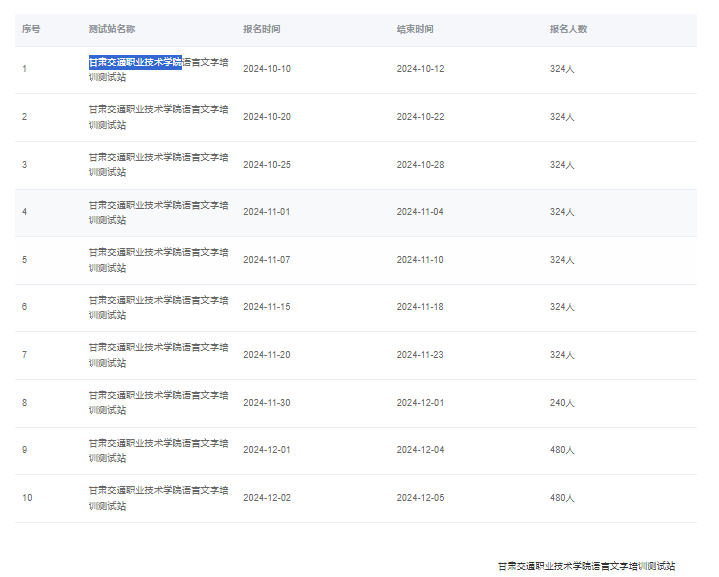Select the end date 2024-11-23

tap(420, 355)
